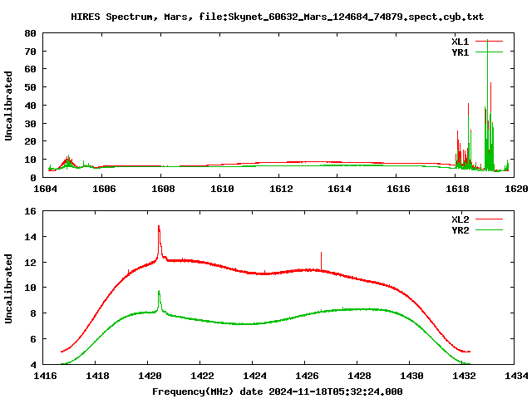Click the 1418 tick label on bottom plot
Screen dimensions: 532x399
pos(98,376)
